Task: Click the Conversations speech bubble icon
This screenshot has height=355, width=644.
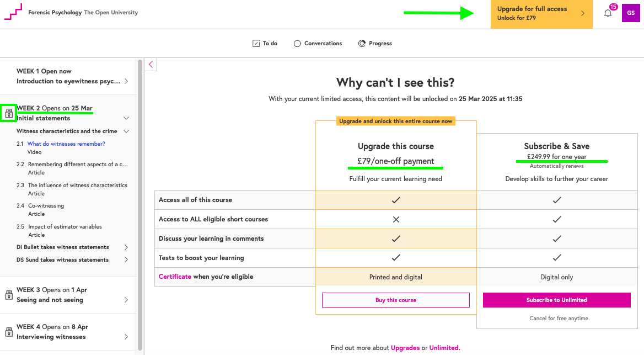Action: point(297,44)
